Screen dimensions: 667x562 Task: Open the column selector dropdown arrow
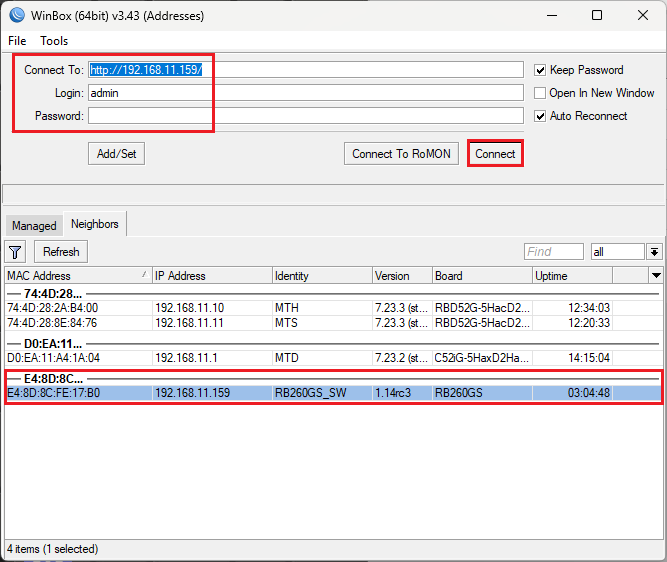656,276
